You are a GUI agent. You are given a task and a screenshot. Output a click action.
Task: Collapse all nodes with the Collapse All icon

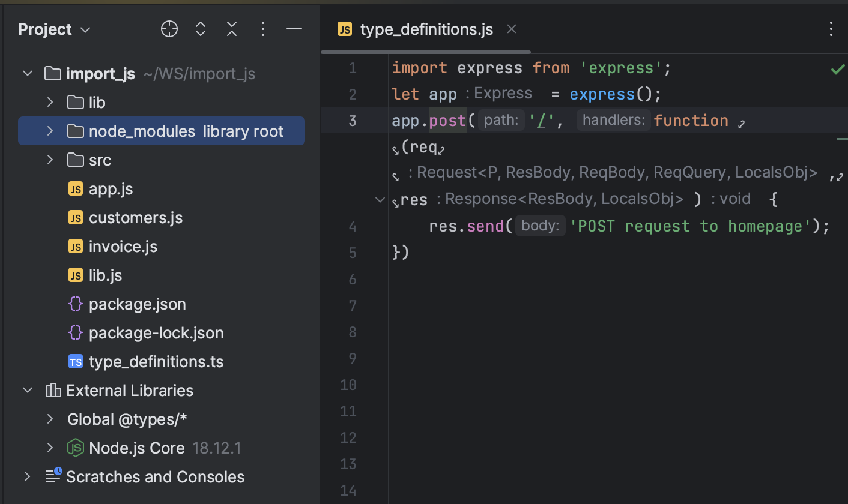tap(231, 29)
